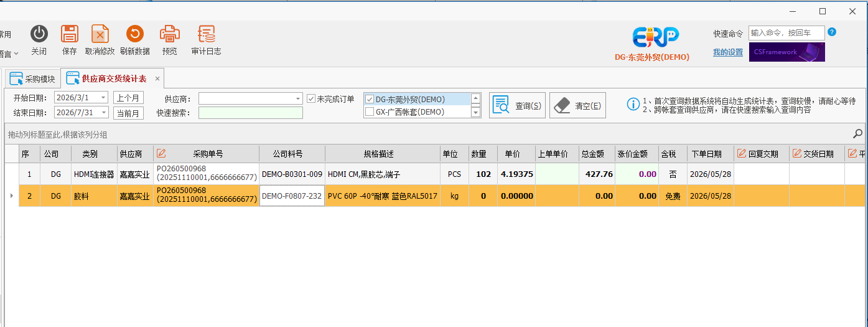The image size is (868, 327).
Task: Click the 取消修改 cancel changes icon
Action: tap(100, 34)
